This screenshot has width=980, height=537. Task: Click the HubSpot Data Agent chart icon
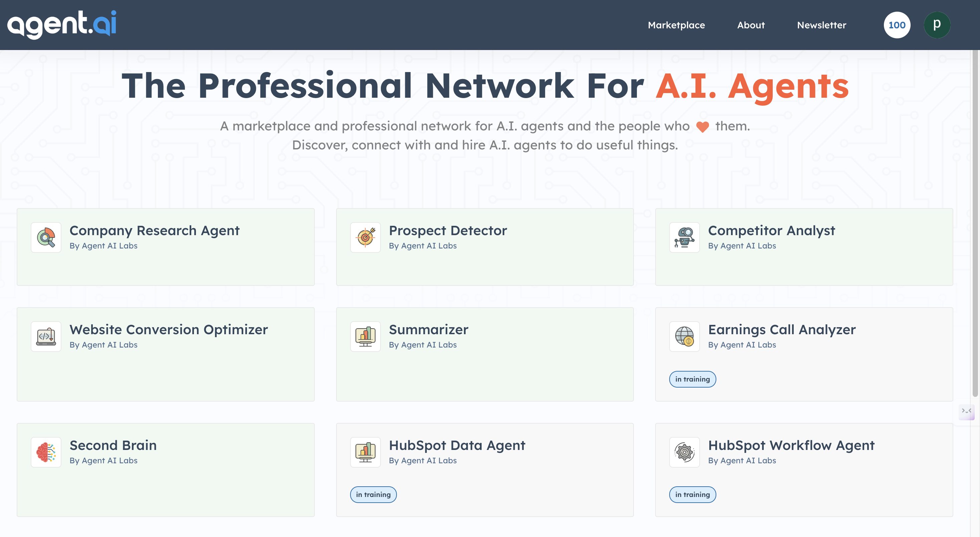[365, 452]
